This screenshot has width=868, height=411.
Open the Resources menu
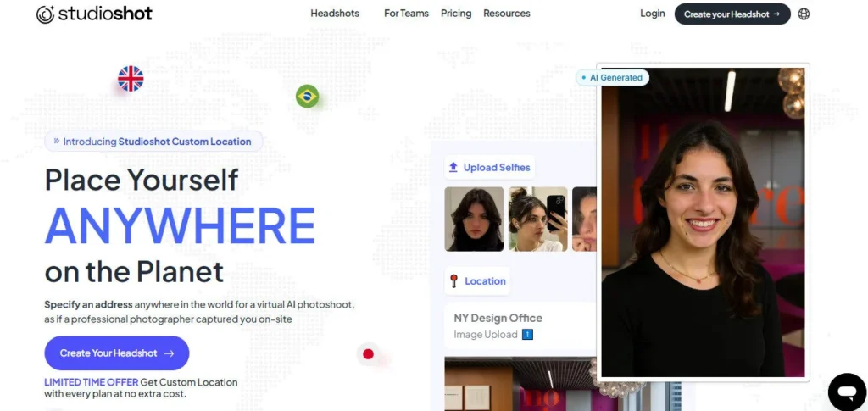(x=507, y=14)
